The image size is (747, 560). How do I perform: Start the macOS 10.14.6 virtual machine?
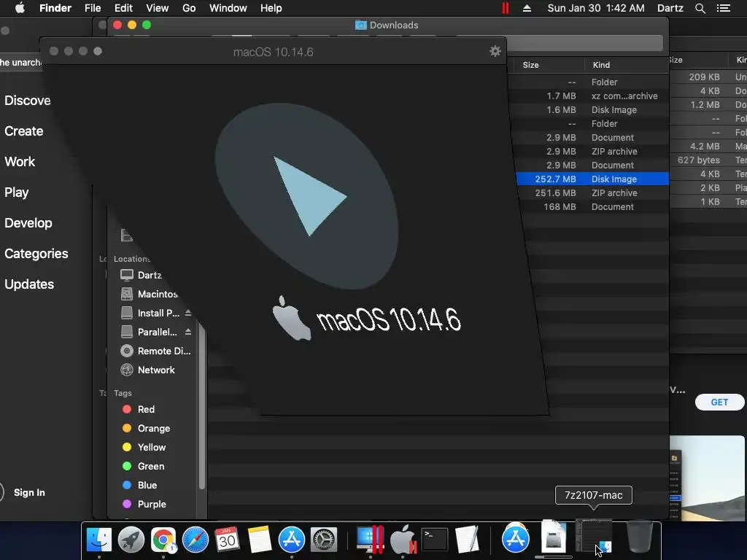[309, 195]
